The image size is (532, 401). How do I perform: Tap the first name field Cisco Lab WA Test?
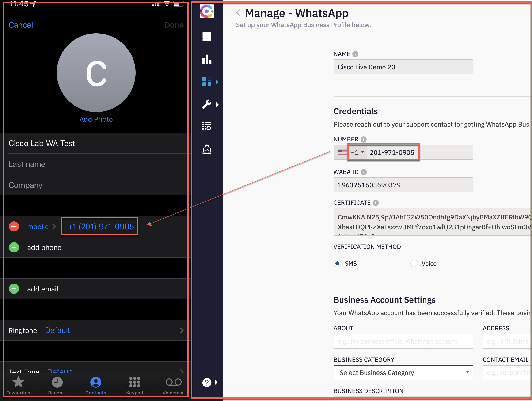coord(96,143)
